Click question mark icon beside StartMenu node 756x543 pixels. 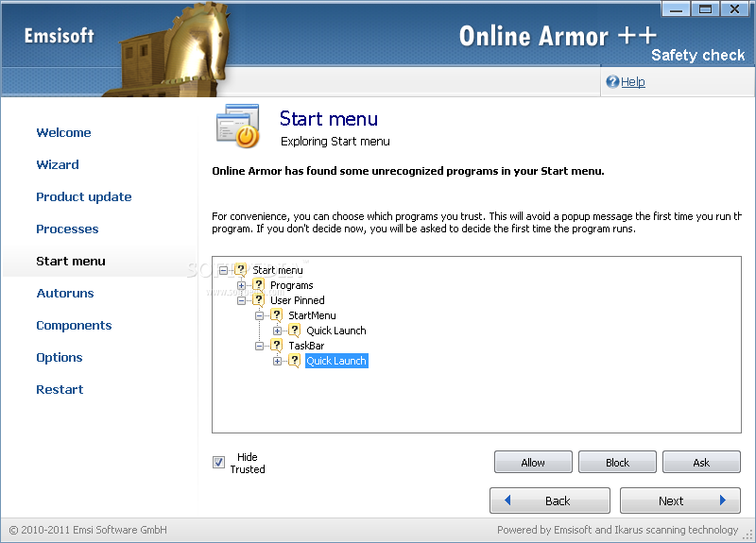click(x=276, y=315)
